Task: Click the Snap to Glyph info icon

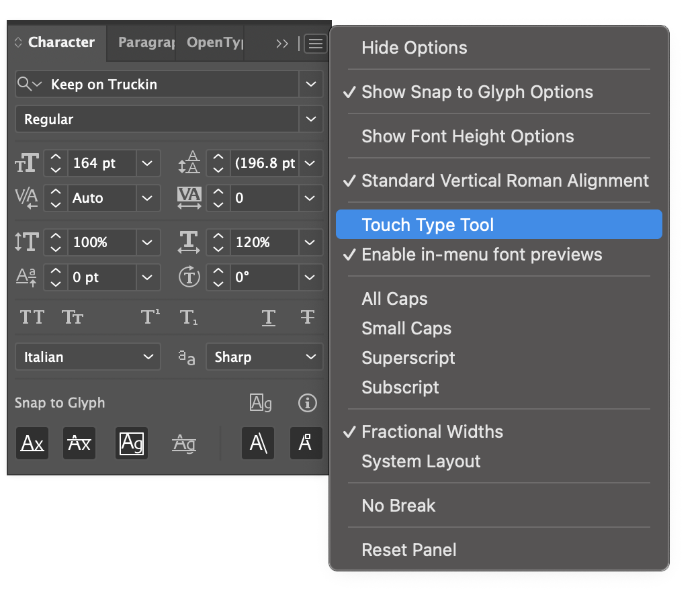Action: (x=307, y=403)
